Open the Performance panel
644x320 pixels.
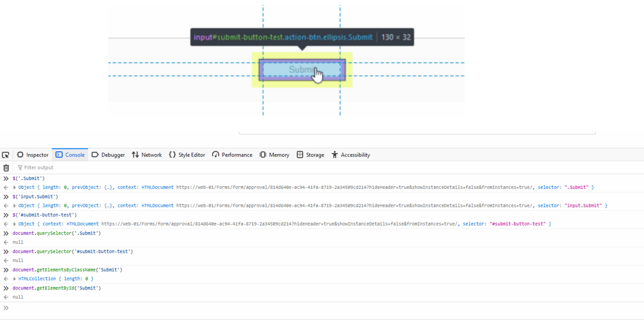tap(232, 155)
